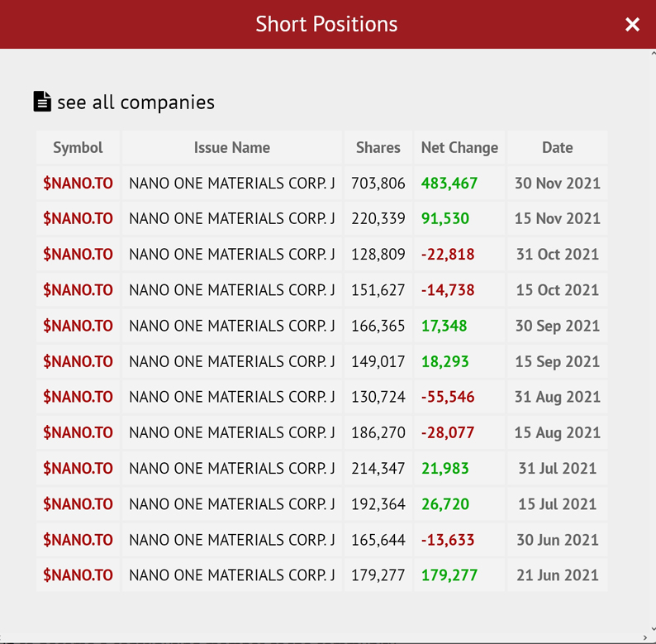The height and width of the screenshot is (644, 656).
Task: Select shares value 192,364
Action: (x=378, y=503)
